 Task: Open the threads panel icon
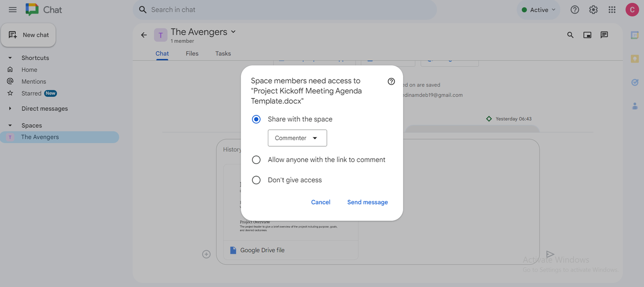coord(604,35)
